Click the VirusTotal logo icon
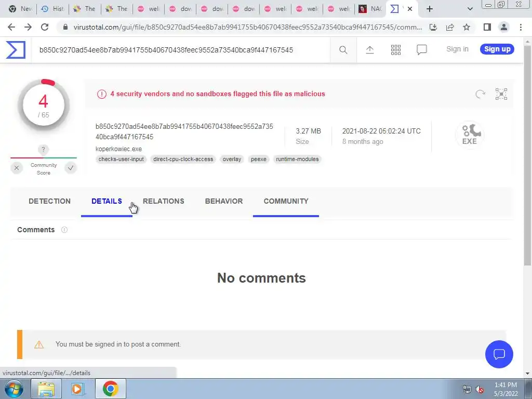Image resolution: width=532 pixels, height=399 pixels. 16,50
